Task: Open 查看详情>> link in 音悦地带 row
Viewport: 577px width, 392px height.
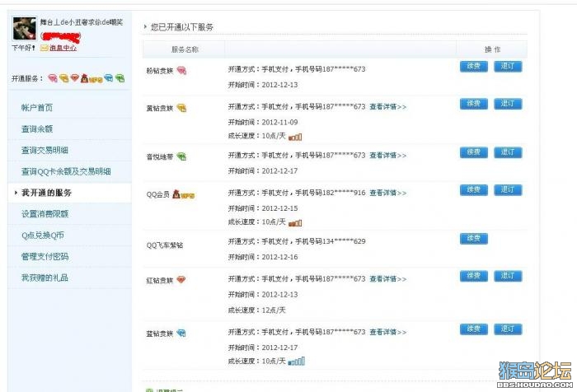Action: coord(388,156)
